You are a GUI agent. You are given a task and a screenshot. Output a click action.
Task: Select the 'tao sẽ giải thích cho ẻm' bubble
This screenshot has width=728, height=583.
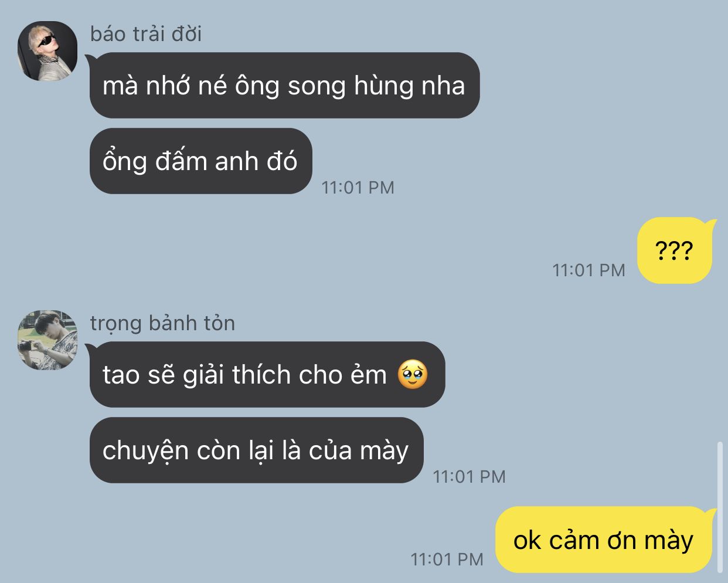[267, 375]
